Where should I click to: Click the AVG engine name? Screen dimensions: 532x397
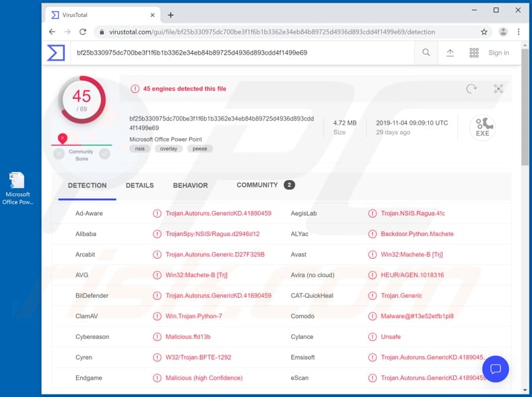pyautogui.click(x=81, y=275)
